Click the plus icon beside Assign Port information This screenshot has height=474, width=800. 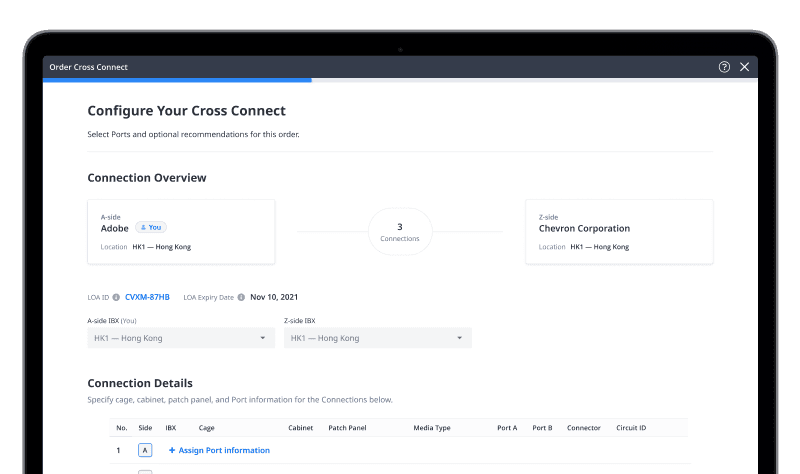point(172,450)
